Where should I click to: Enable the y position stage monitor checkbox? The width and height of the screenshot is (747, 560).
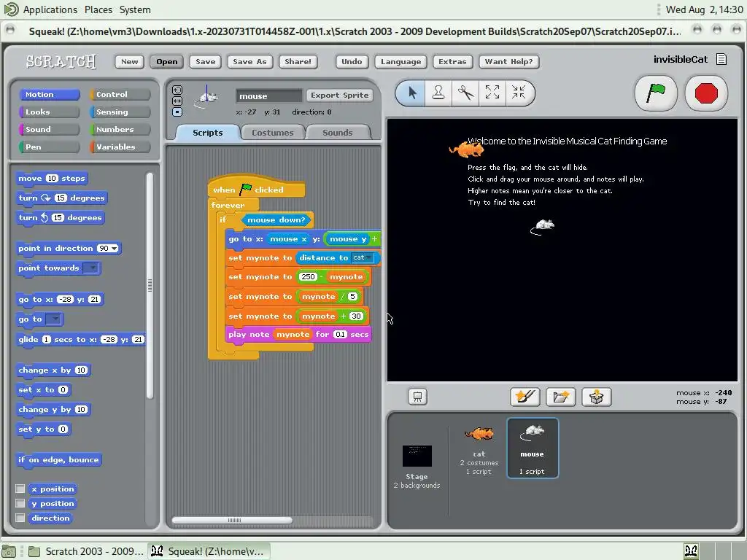[20, 503]
